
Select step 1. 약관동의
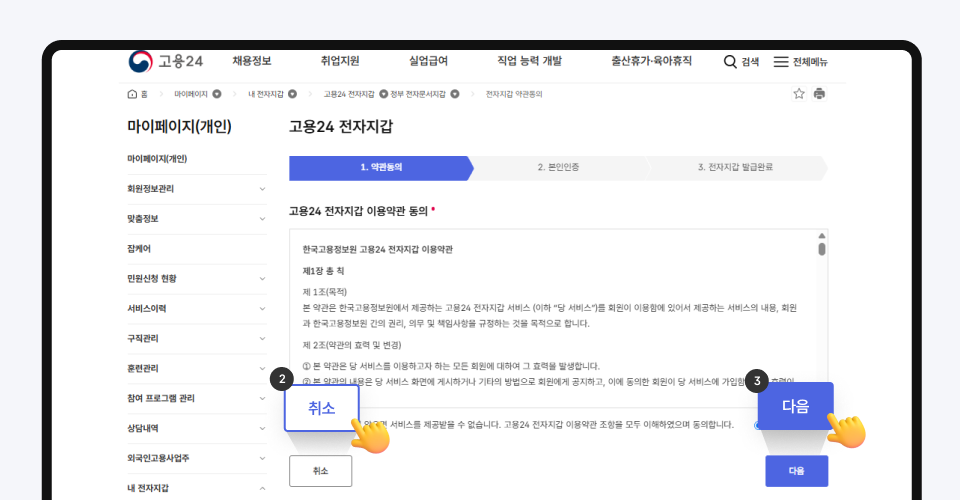pos(381,168)
